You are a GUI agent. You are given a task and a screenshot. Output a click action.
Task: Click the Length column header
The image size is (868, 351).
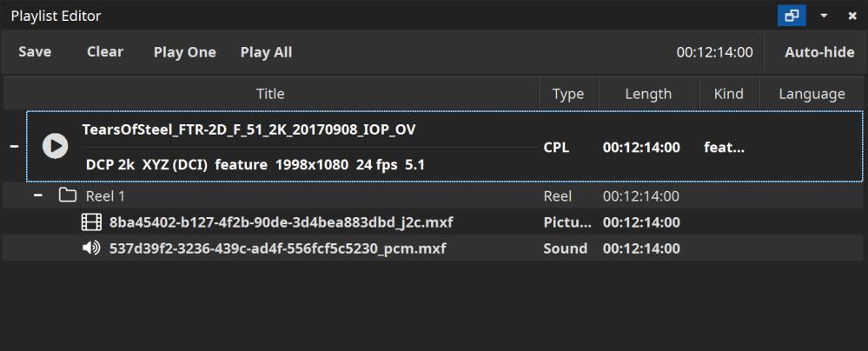648,94
